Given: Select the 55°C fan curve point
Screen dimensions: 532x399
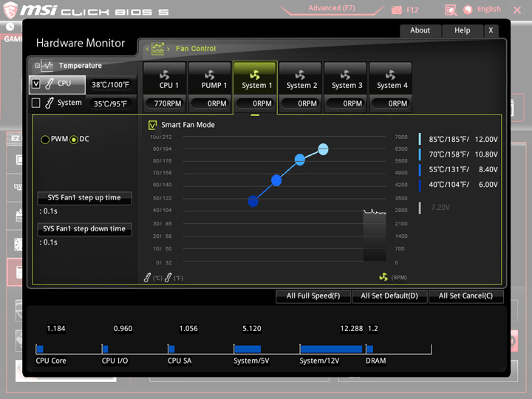Looking at the screenshot, I should pyautogui.click(x=276, y=180).
